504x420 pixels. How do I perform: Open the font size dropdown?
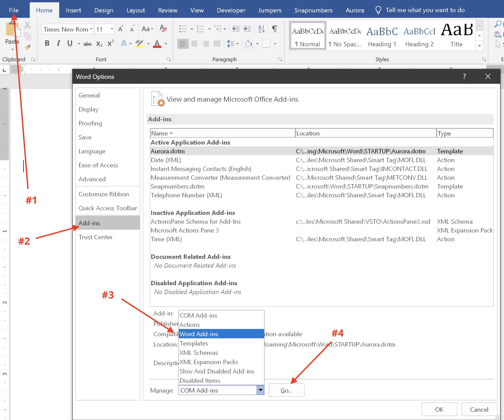tap(112, 29)
